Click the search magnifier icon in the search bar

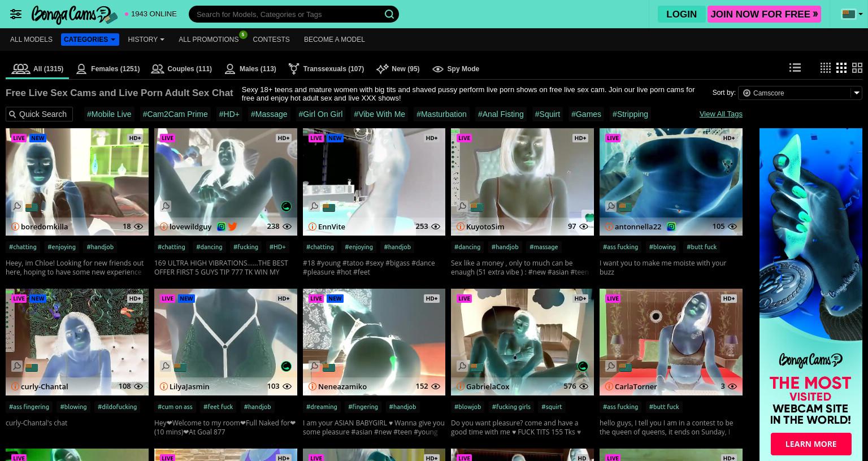tap(389, 14)
